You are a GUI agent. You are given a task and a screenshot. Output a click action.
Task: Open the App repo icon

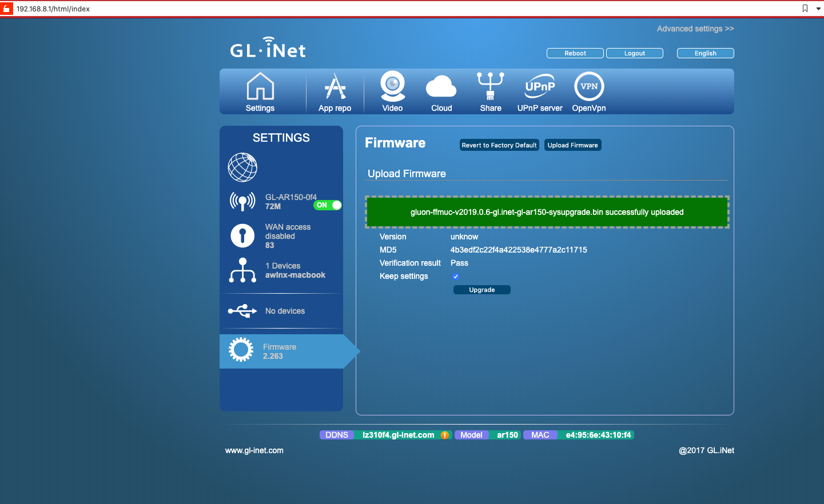(335, 87)
